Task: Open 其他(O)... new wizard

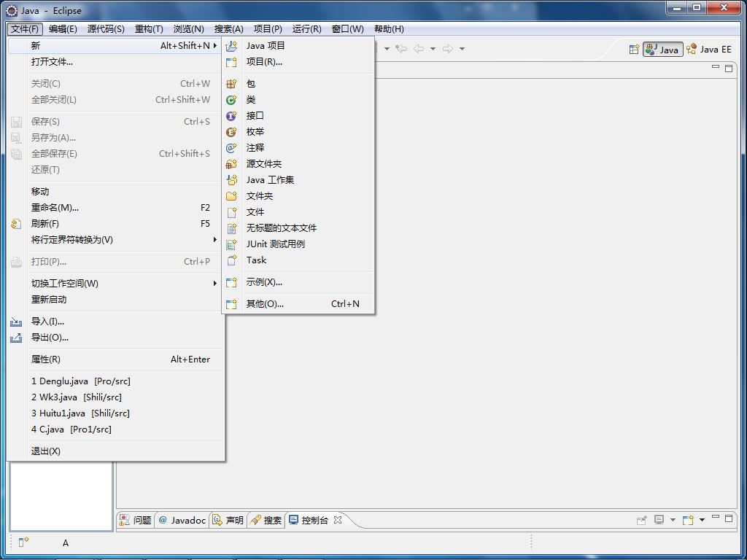Action: click(x=298, y=304)
